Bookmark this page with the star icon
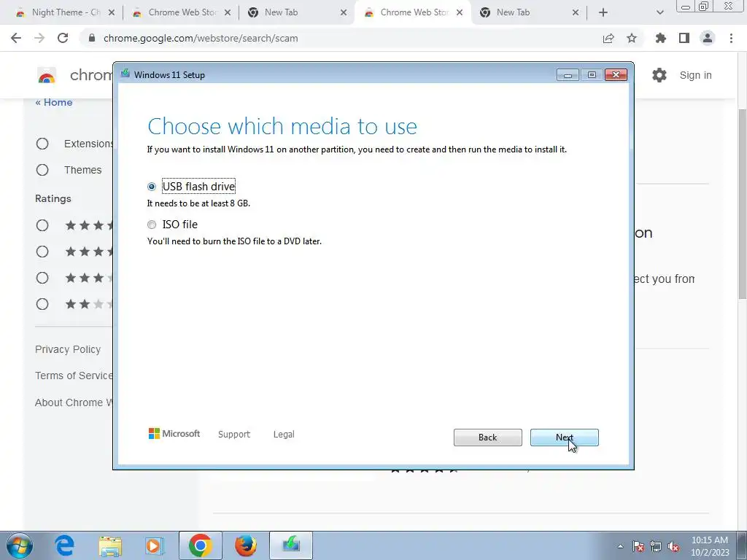Screen dimensions: 747x560 [632, 38]
